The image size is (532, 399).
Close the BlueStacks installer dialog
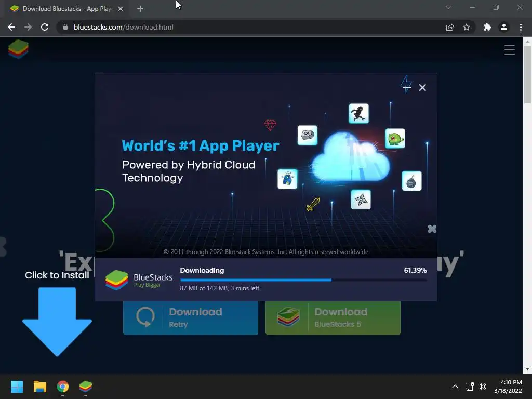422,87
